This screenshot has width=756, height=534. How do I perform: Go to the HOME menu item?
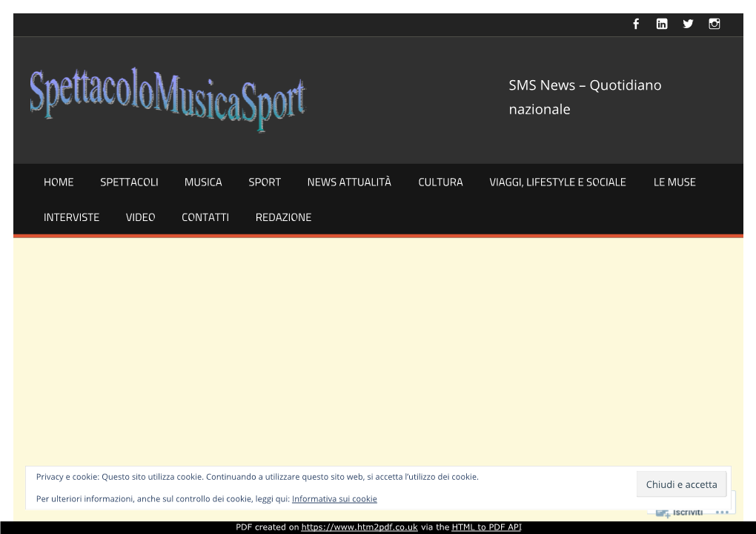[x=59, y=182]
